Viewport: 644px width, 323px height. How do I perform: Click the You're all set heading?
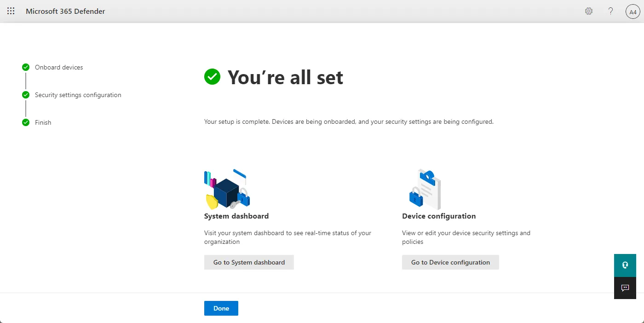286,77
